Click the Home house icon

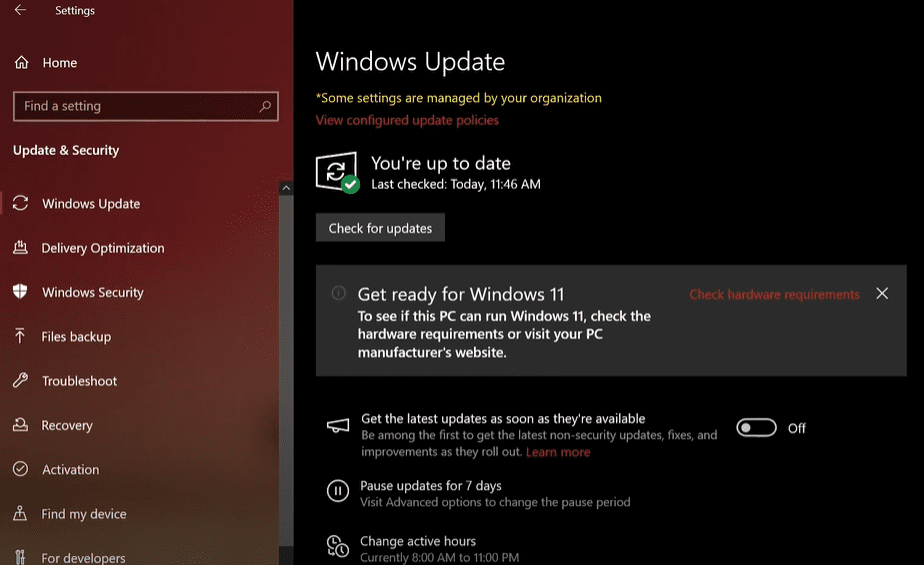click(21, 62)
